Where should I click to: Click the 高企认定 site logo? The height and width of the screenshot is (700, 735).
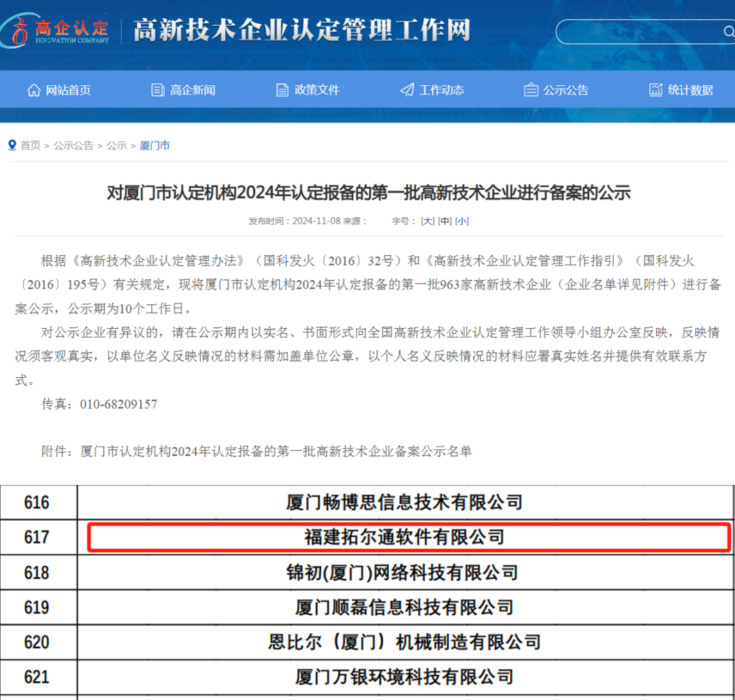pos(55,31)
